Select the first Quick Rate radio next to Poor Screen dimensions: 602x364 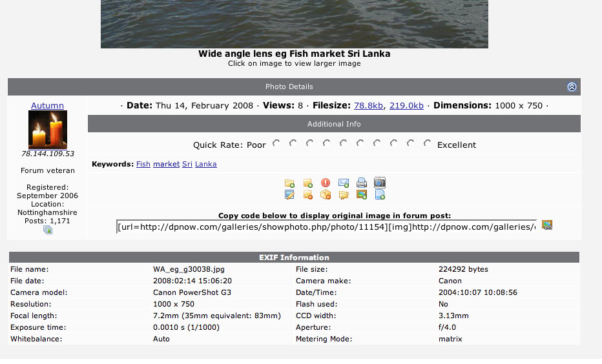pyautogui.click(x=276, y=143)
